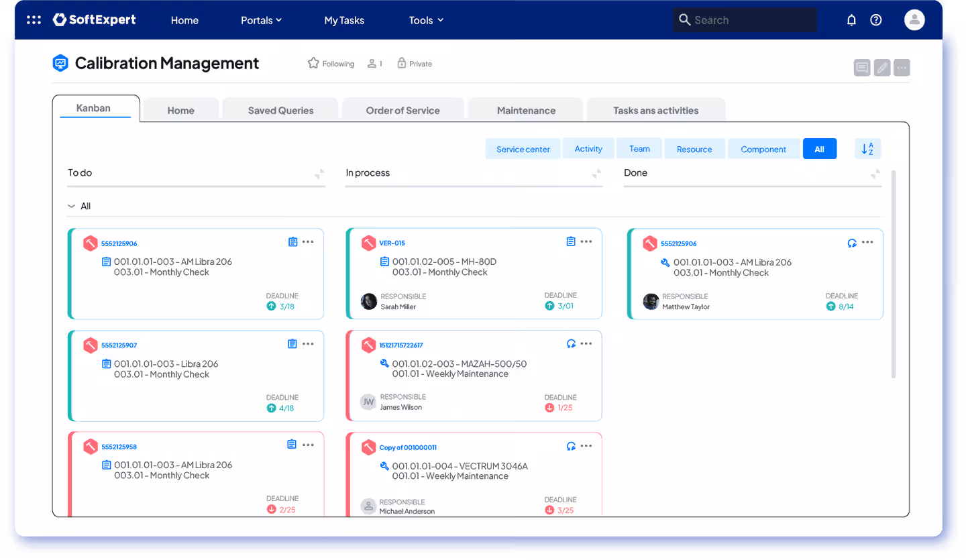Collapse the In process column

point(597,174)
